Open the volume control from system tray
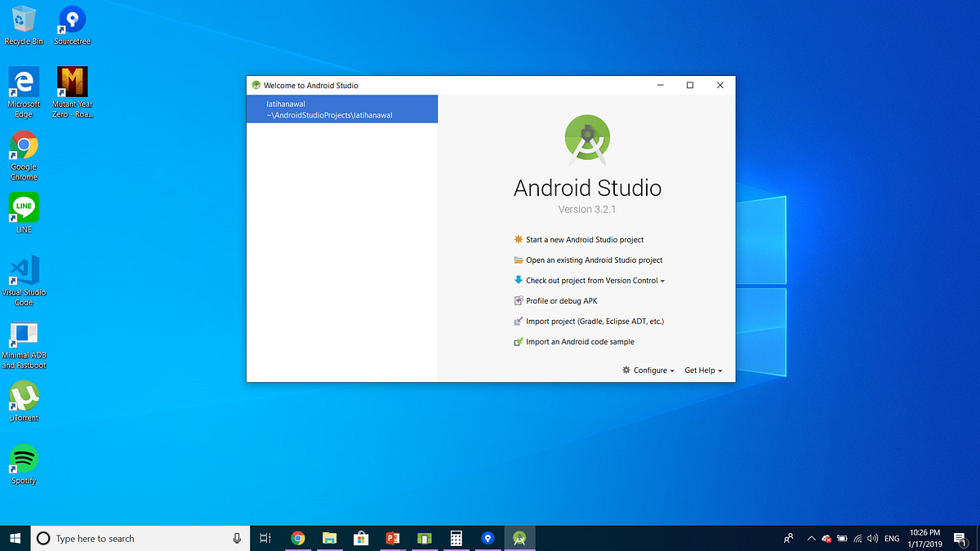 (x=871, y=538)
